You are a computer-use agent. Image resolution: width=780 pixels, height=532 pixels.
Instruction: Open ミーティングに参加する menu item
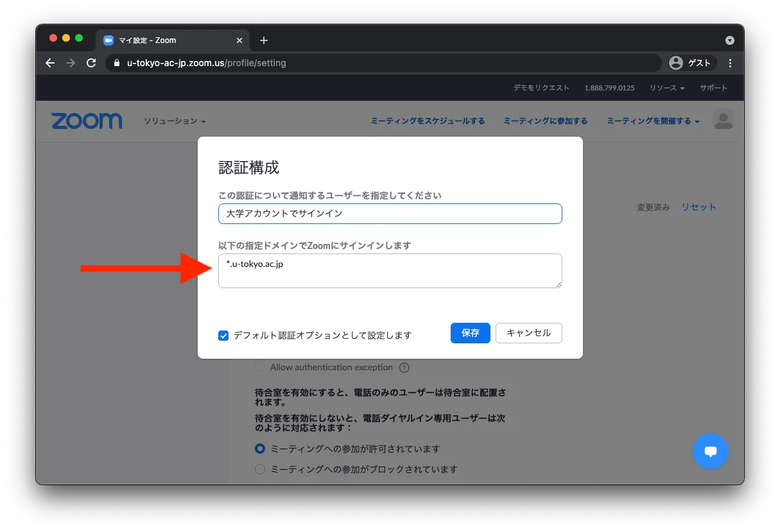[545, 121]
